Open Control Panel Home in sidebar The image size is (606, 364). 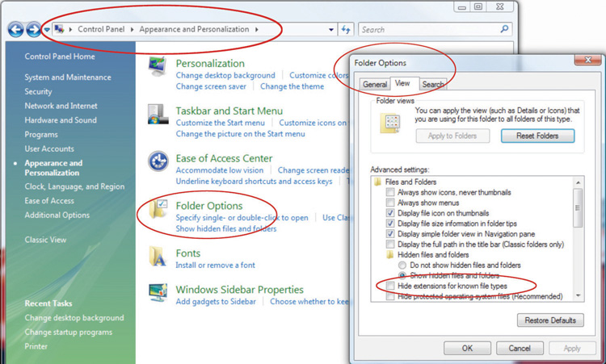(60, 56)
